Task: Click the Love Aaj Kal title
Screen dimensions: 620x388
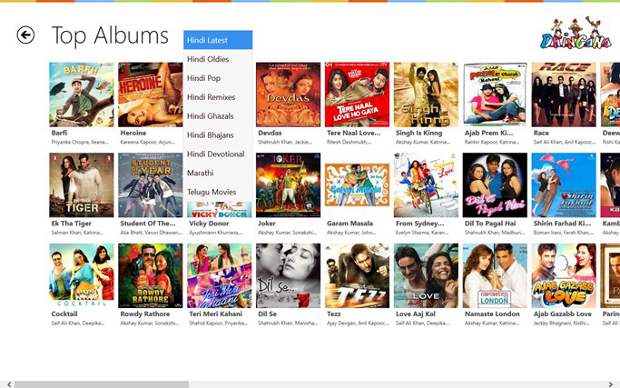Action: coord(416,314)
